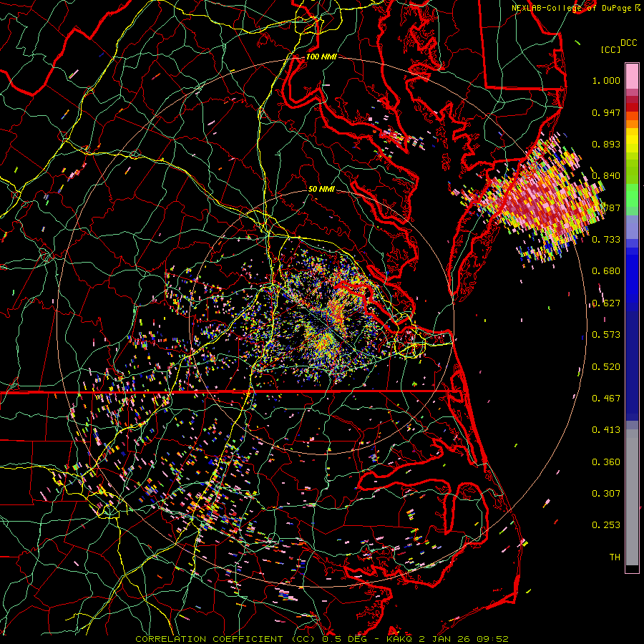Click the "1.000" color scale value

(x=606, y=80)
